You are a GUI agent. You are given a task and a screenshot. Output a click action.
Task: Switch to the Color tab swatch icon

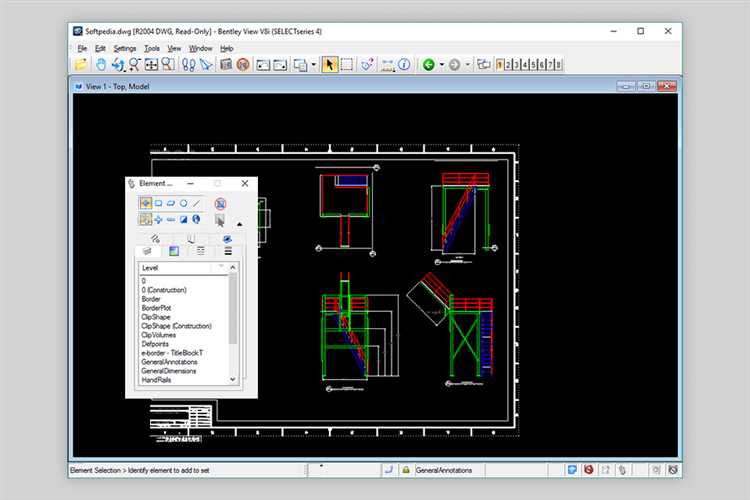(174, 251)
